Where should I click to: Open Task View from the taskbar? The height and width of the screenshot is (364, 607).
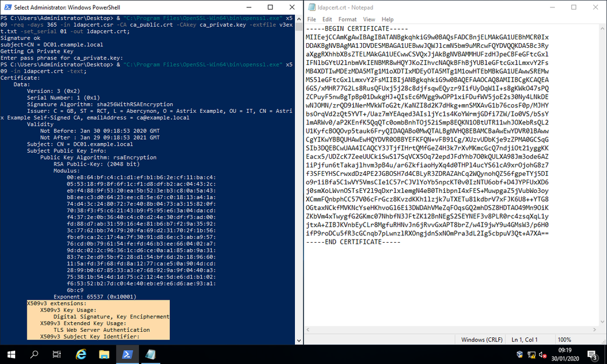(57, 355)
